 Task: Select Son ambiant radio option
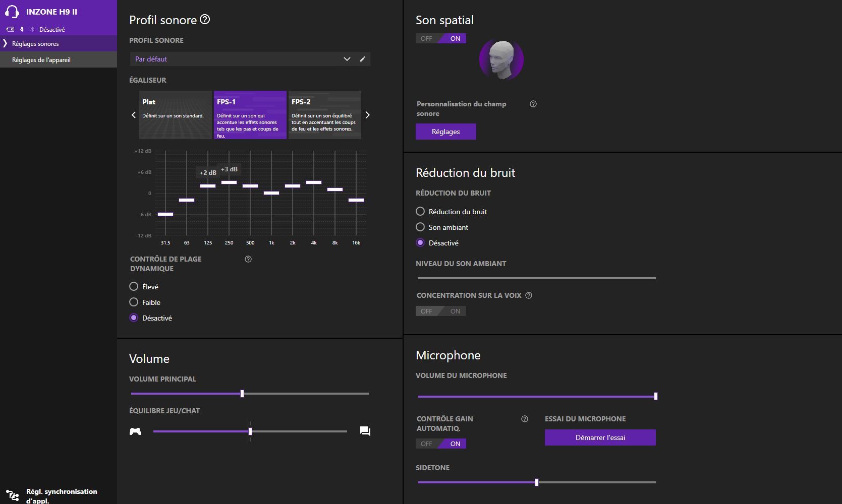click(420, 227)
